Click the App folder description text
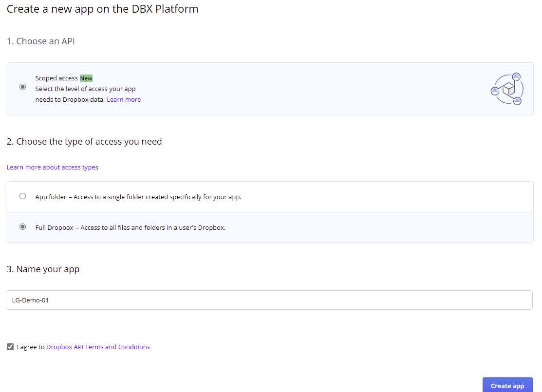The height and width of the screenshot is (392, 542). pyautogui.click(x=157, y=197)
